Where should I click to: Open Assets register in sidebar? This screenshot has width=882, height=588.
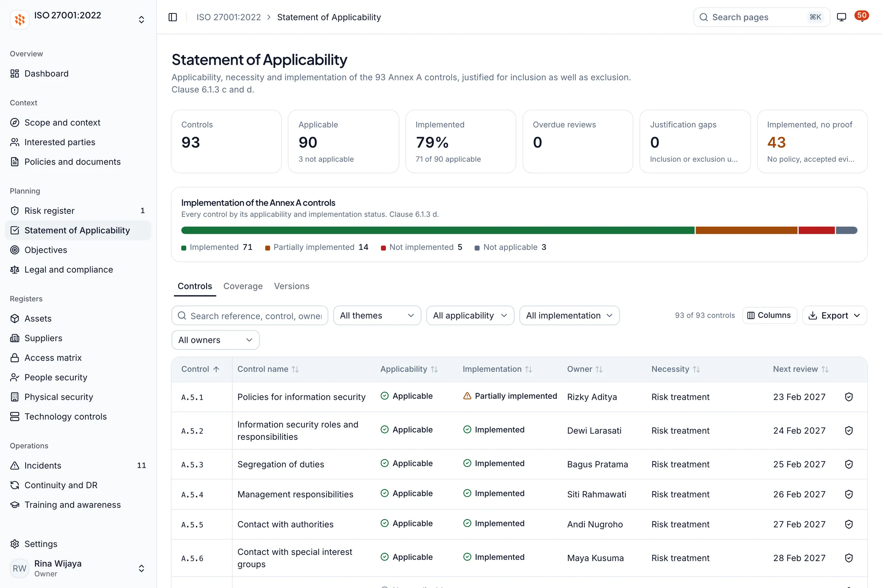click(78, 318)
